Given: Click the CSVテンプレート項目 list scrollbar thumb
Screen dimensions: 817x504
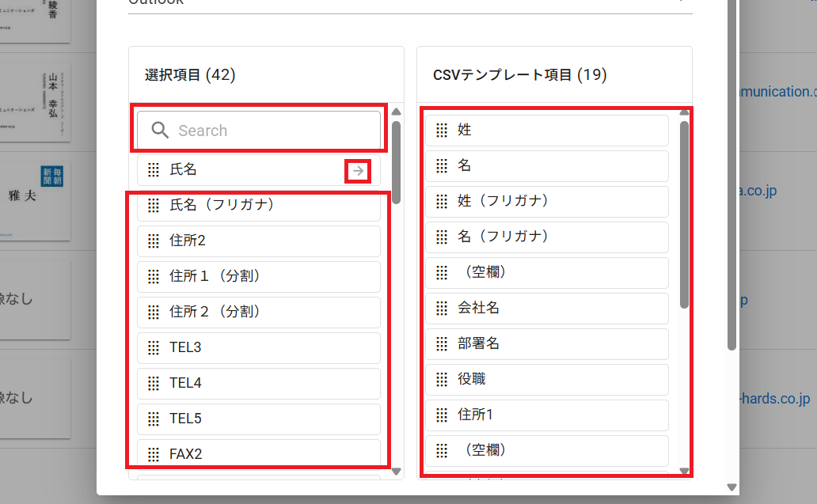Looking at the screenshot, I should click(685, 214).
